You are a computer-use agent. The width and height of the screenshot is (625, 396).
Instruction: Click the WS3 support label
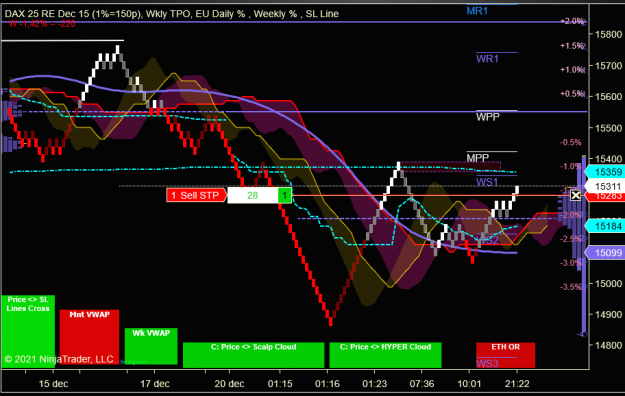[x=487, y=363]
